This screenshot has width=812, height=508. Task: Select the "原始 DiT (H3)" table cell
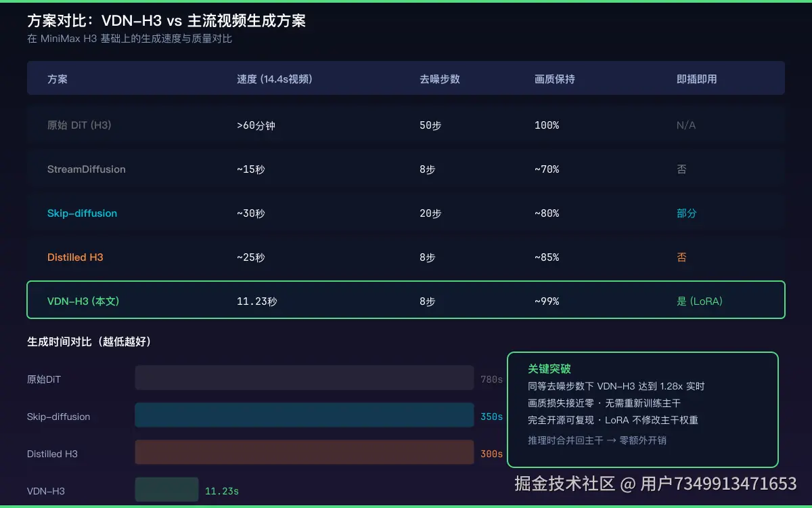79,125
